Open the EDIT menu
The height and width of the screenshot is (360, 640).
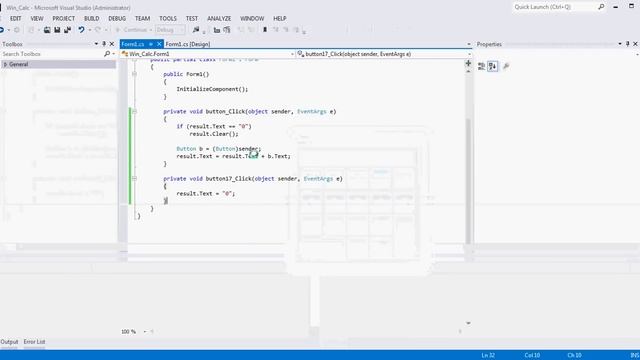16,18
